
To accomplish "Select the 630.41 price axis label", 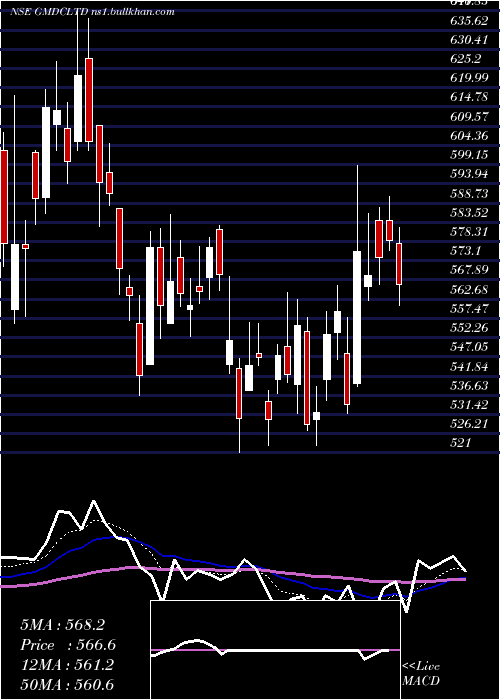I will click(x=469, y=40).
